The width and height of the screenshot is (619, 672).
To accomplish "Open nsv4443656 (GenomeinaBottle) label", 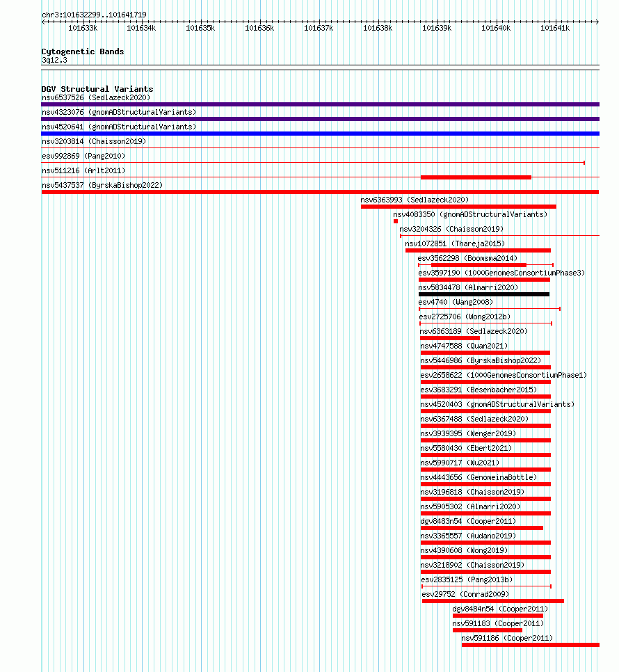I will tap(479, 477).
